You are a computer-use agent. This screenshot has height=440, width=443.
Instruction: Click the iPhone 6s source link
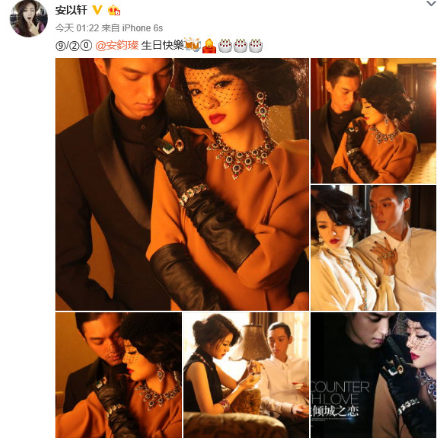[142, 28]
